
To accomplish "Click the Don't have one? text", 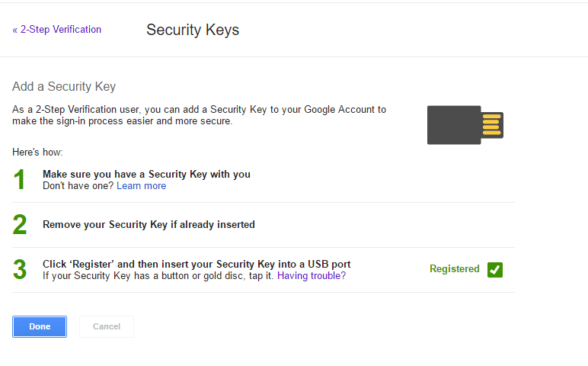I will click(x=78, y=186).
